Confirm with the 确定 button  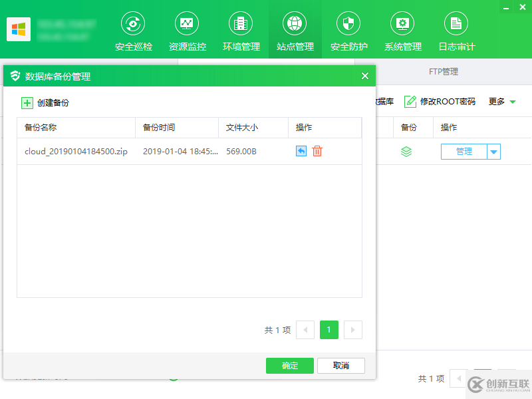pyautogui.click(x=290, y=365)
